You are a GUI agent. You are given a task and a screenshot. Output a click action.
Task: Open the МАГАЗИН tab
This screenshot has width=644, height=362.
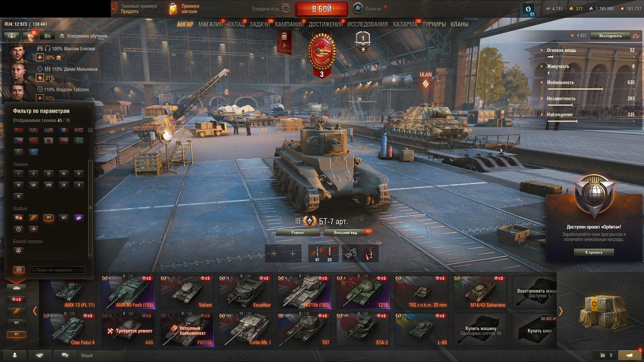point(210,24)
